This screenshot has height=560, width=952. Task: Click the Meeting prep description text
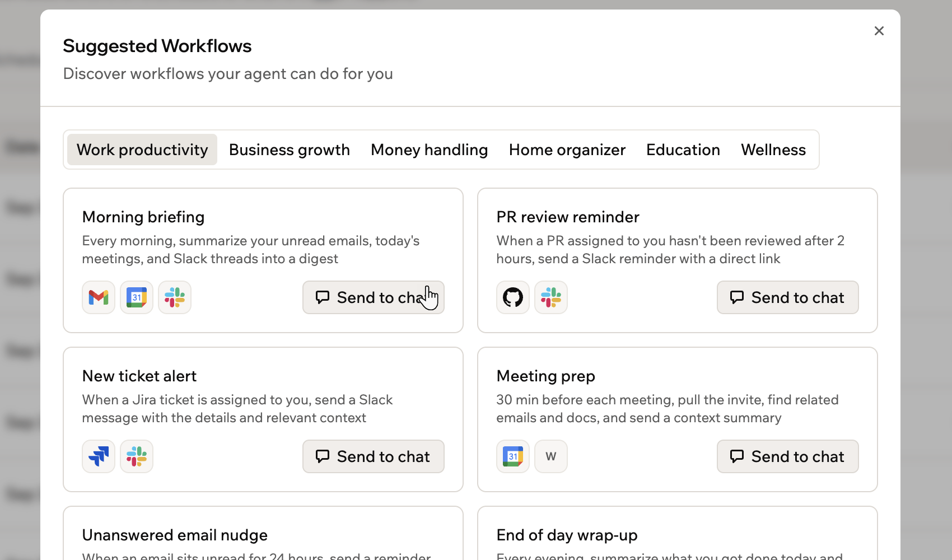coord(668,409)
